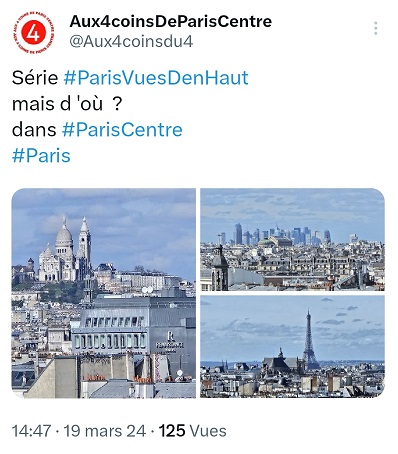Click the 14:47 timestamp
The image size is (398, 454).
tap(32, 431)
